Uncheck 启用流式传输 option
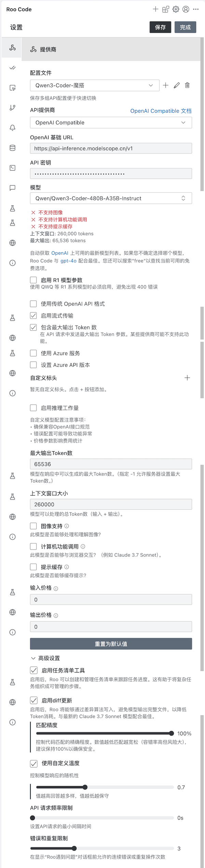 (33, 316)
